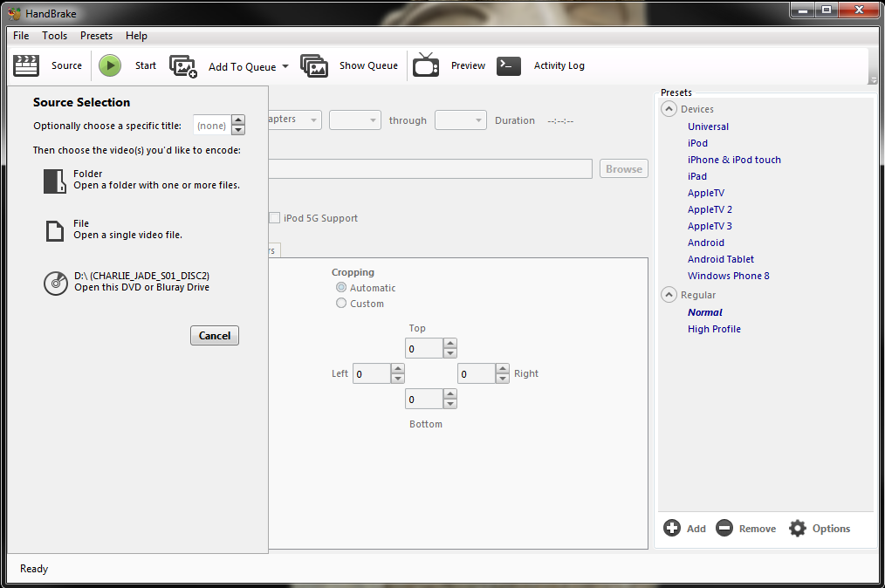Click the Preview television icon
This screenshot has height=588, width=885.
pos(426,66)
